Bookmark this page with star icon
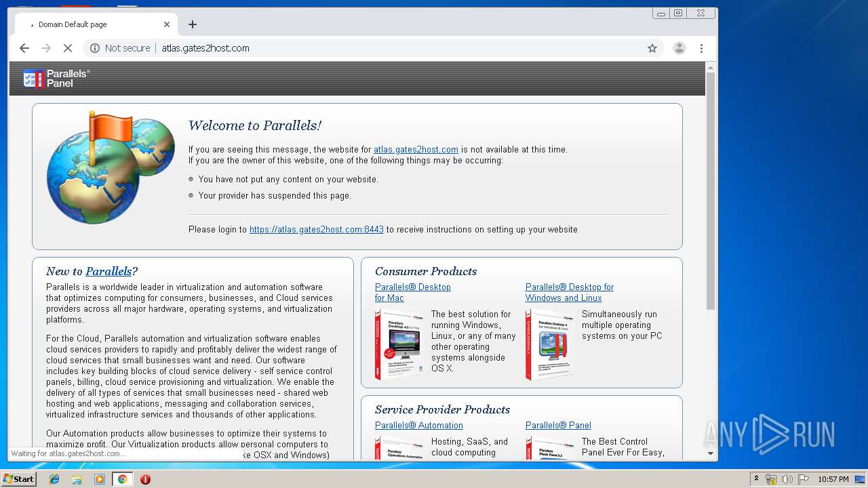The width and height of the screenshot is (868, 488). click(x=652, y=48)
